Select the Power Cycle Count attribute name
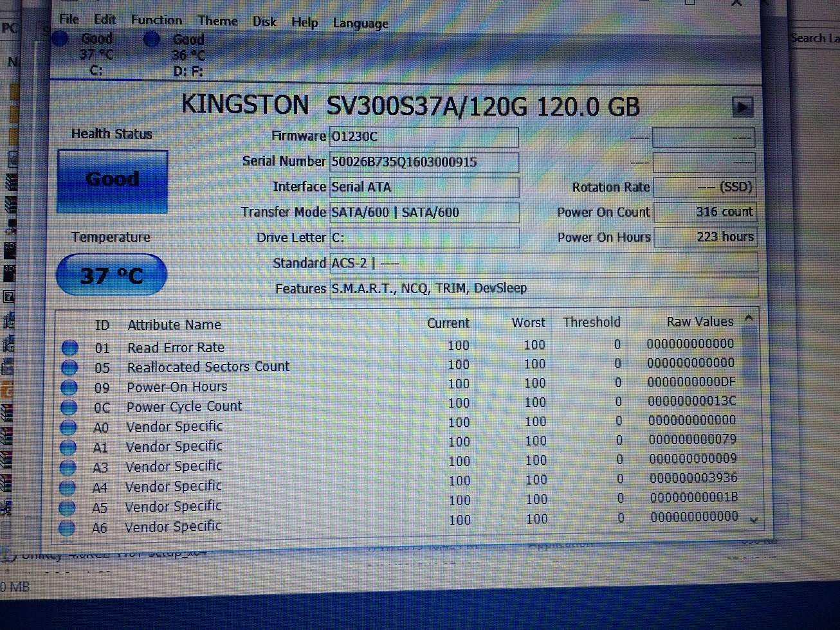Viewport: 840px width, 630px height. tap(184, 407)
